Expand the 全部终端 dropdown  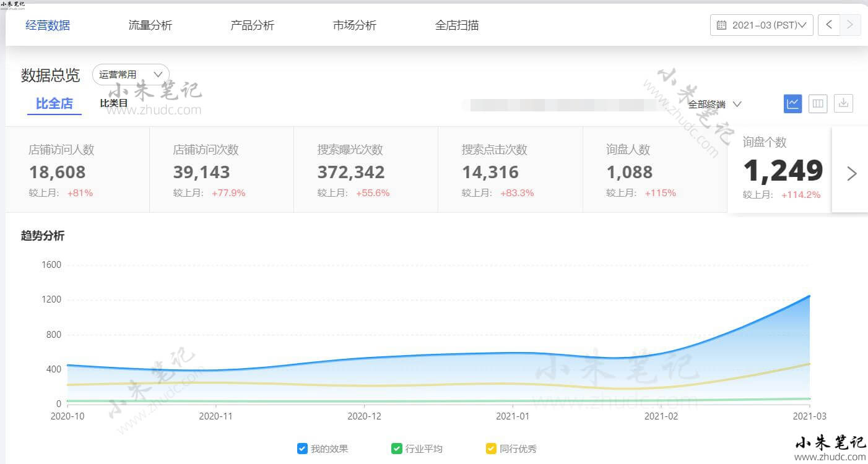coord(714,104)
